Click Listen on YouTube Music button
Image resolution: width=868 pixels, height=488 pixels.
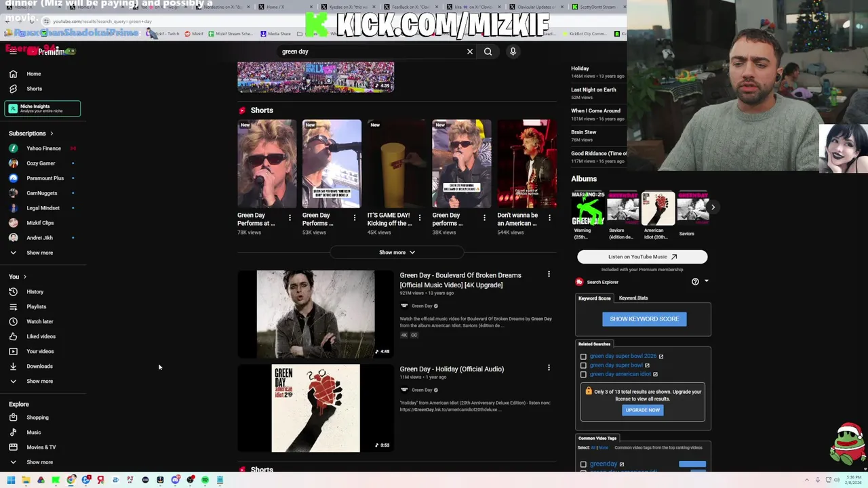click(x=642, y=257)
